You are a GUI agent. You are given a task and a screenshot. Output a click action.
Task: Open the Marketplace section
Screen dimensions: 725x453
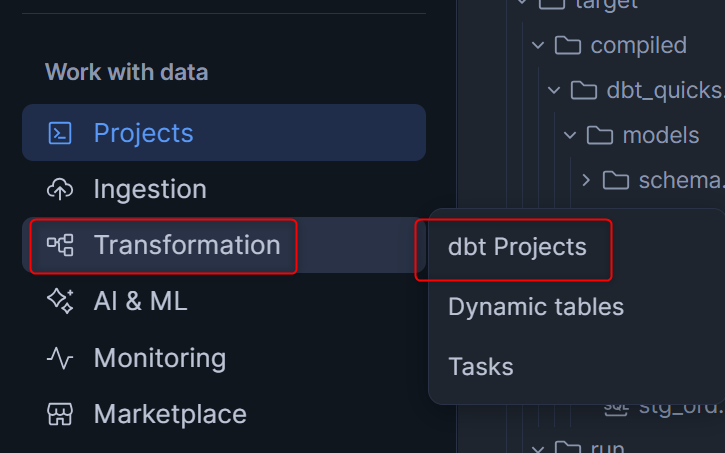170,413
